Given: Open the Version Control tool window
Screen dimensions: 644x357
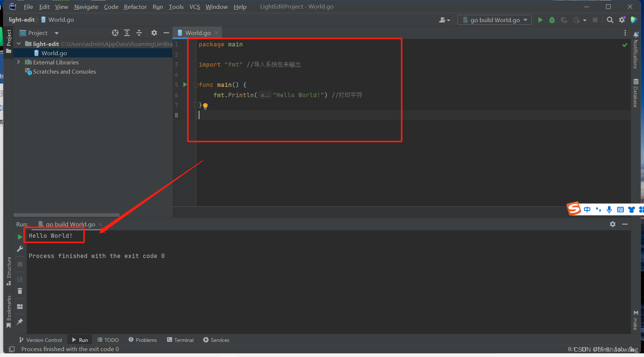Looking at the screenshot, I should (x=40, y=340).
